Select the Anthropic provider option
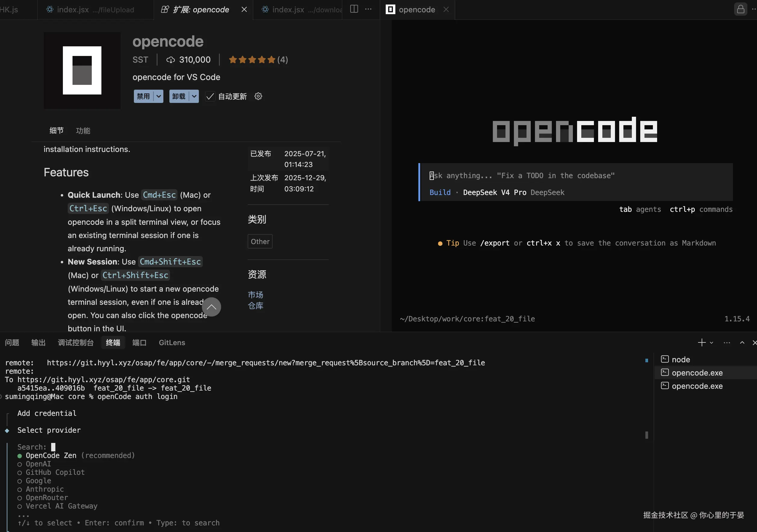This screenshot has width=757, height=532. 41,489
